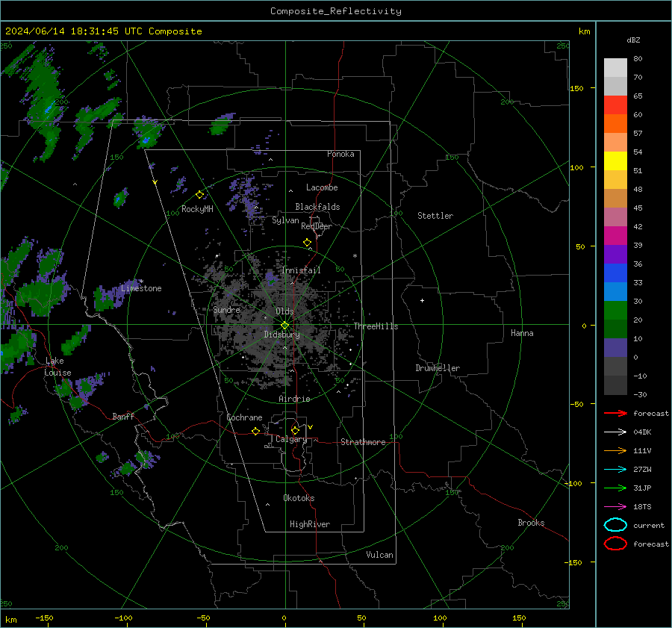
Task: Click the white plus marker west of Hanna
Action: (x=422, y=300)
